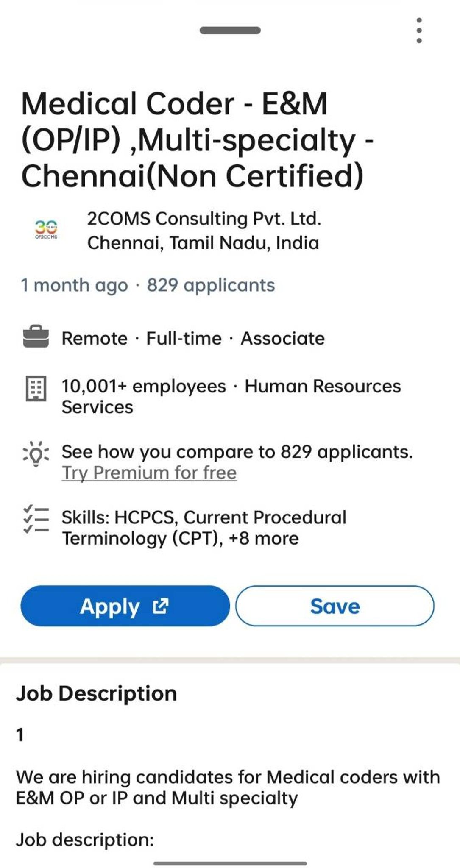This screenshot has height=868, width=460.
Task: Save this job posting
Action: click(x=335, y=606)
